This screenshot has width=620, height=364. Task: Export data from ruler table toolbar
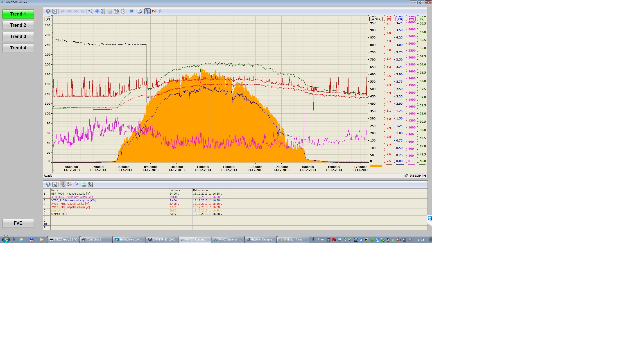pos(90,184)
